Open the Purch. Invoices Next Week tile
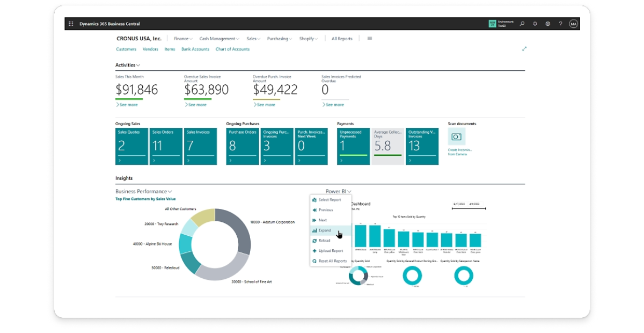This screenshot has height=333, width=644. [311, 146]
